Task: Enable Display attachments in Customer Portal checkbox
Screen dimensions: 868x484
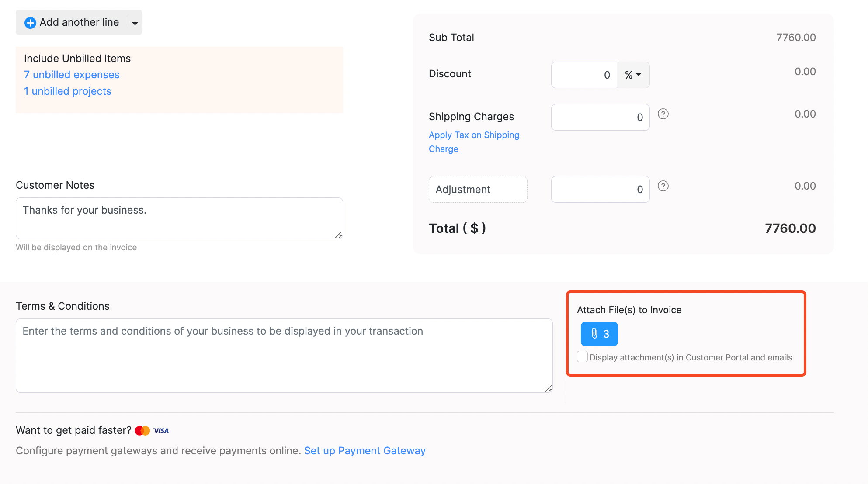Action: click(582, 357)
